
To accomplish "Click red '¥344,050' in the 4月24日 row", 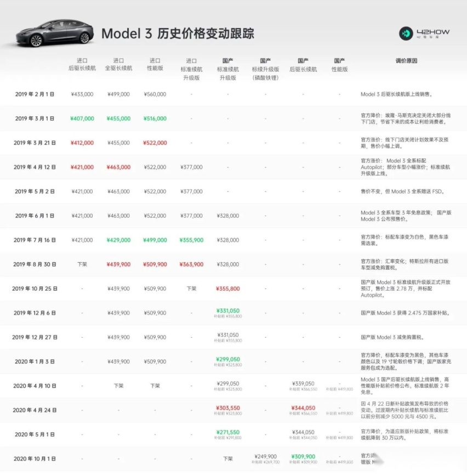I will pyautogui.click(x=303, y=407).
